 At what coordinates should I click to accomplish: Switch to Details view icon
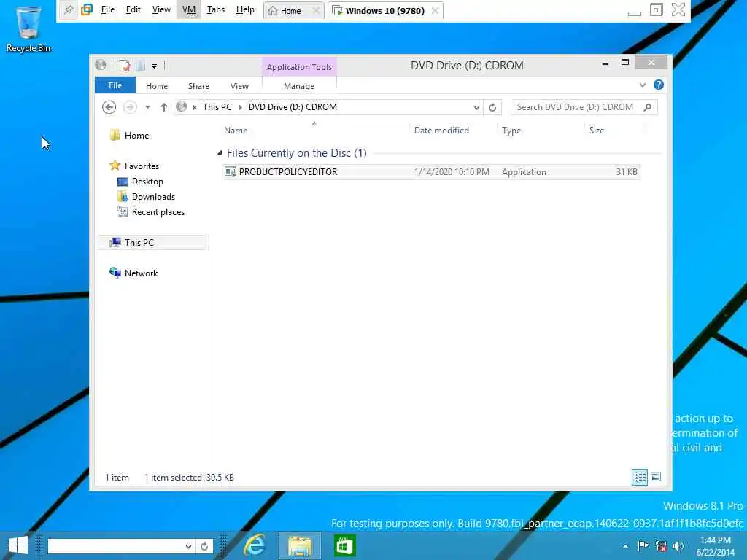[x=639, y=477]
